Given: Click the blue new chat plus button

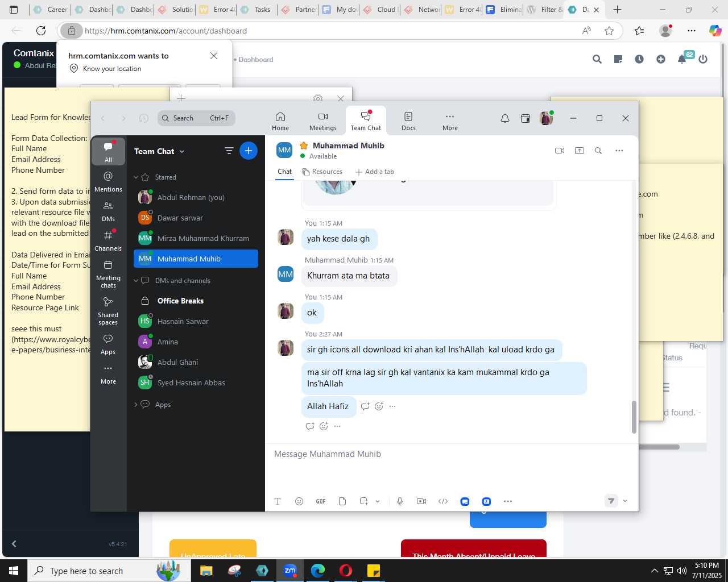Looking at the screenshot, I should [x=249, y=151].
